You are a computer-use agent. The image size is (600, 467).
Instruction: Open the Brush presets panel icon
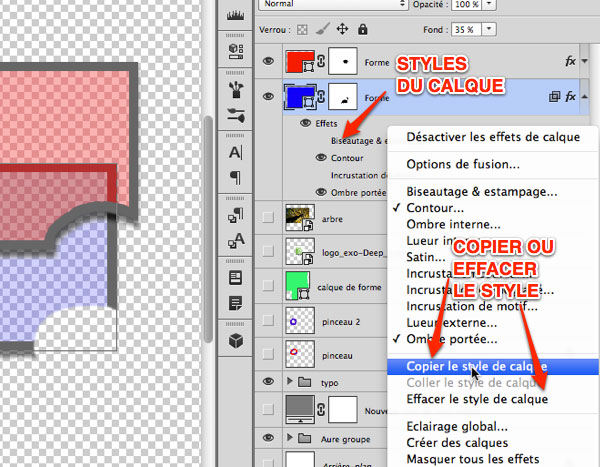pyautogui.click(x=236, y=89)
